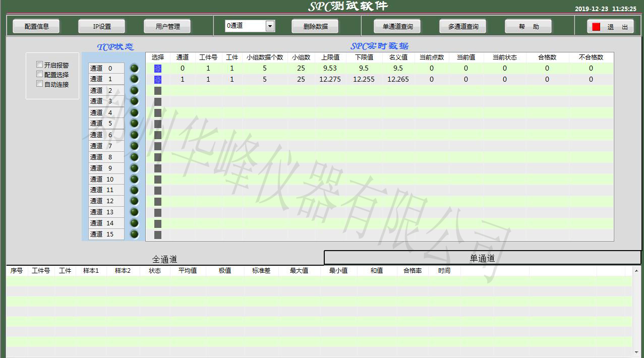This screenshot has height=358, width=644.
Task: Open the 0通道 channel dropdown arrow
Action: 270,26
